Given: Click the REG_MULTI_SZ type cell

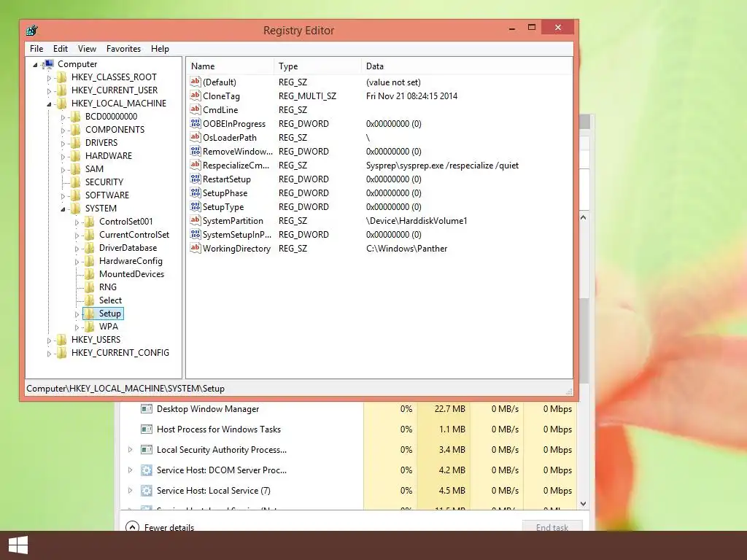Looking at the screenshot, I should pos(307,96).
